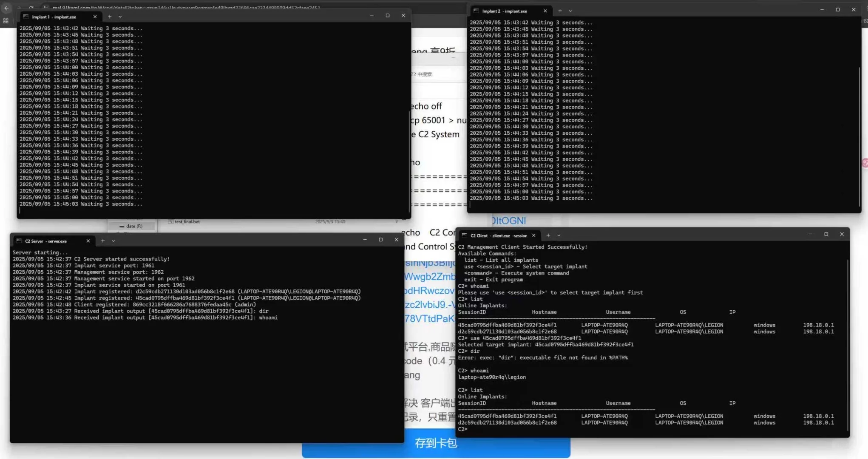
Task: Close the Implant 1 - implant.exe tab
Action: click(x=95, y=17)
